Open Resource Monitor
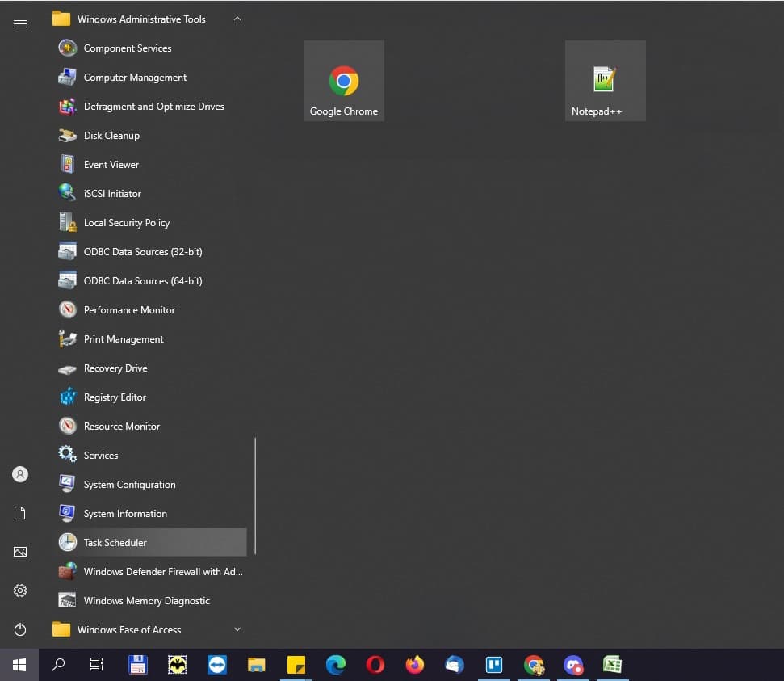 click(x=149, y=426)
